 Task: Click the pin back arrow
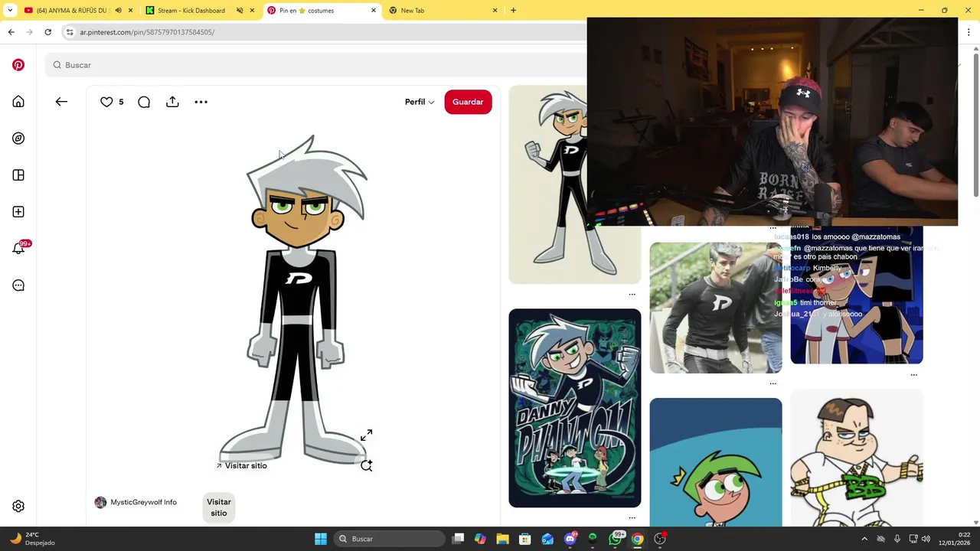click(x=61, y=102)
